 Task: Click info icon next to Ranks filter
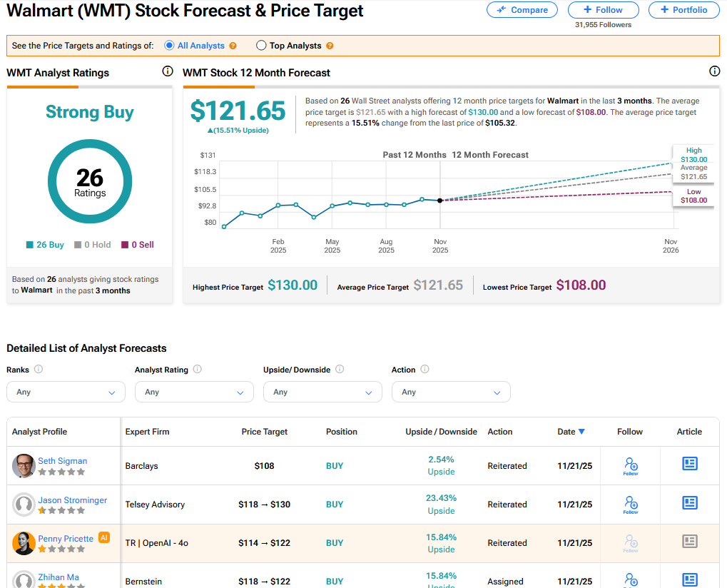(39, 370)
